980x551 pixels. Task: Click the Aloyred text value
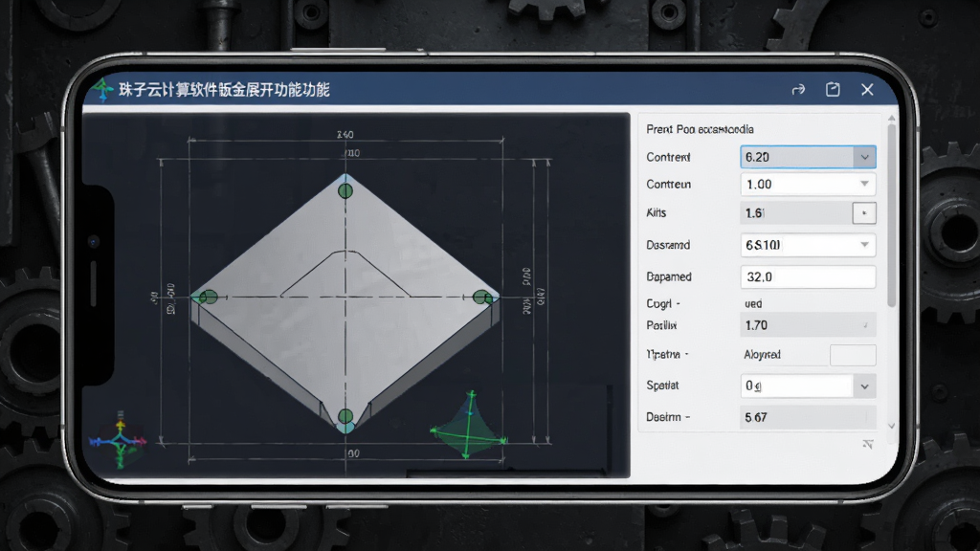(x=762, y=355)
